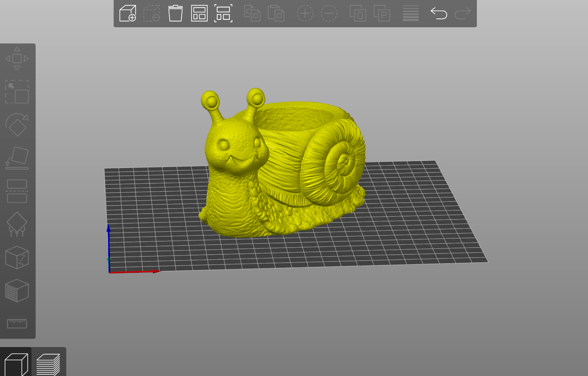The image size is (588, 376).
Task: Click the Redo arrow
Action: [x=463, y=13]
